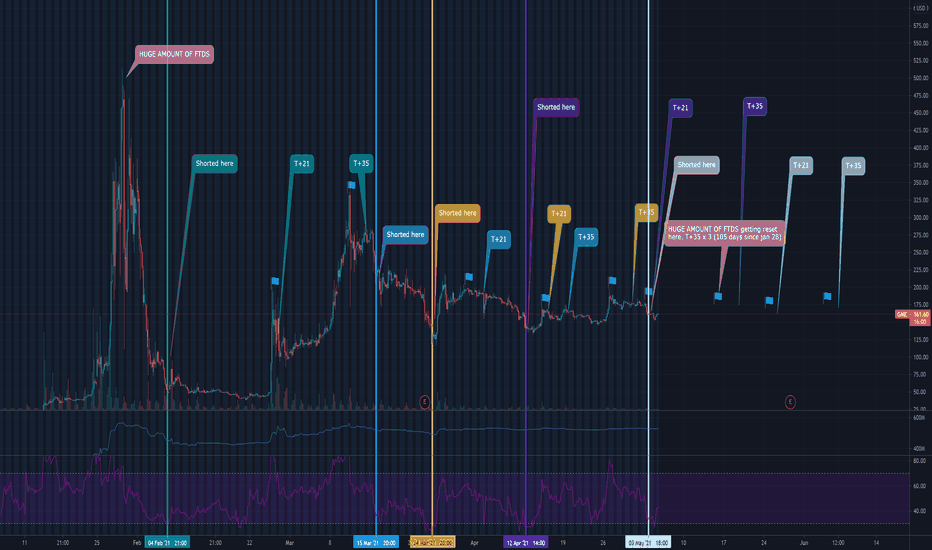Select the purple T+35 callout

tap(755, 106)
